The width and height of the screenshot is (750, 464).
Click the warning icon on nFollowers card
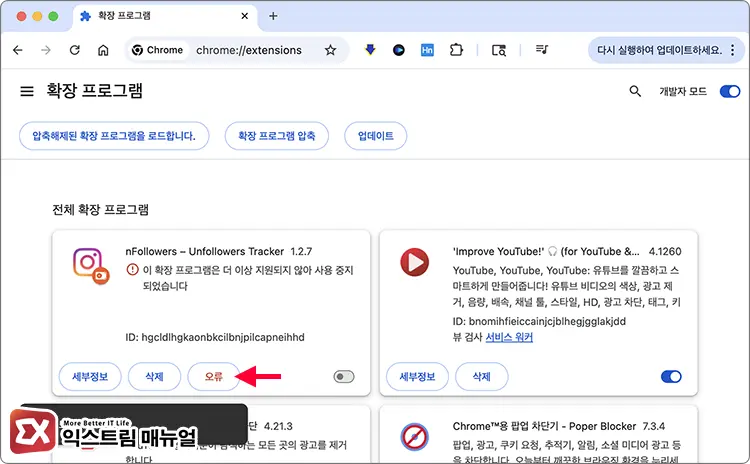(132, 270)
